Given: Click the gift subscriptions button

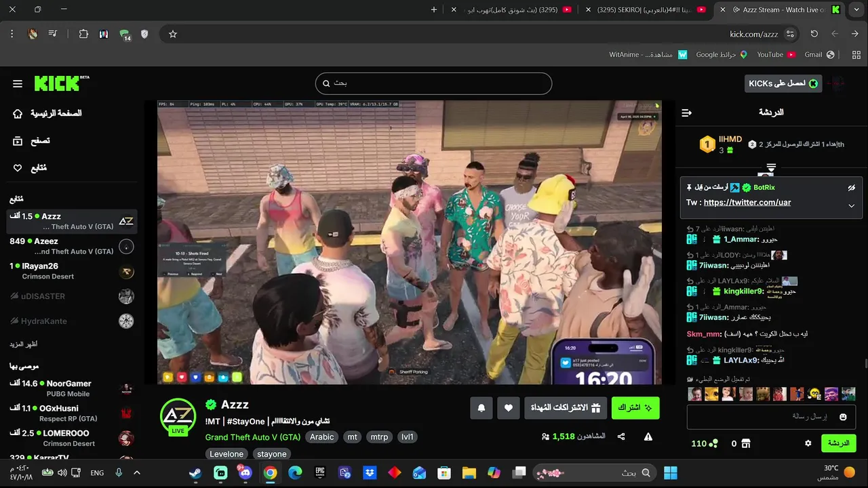Looking at the screenshot, I should tap(566, 408).
